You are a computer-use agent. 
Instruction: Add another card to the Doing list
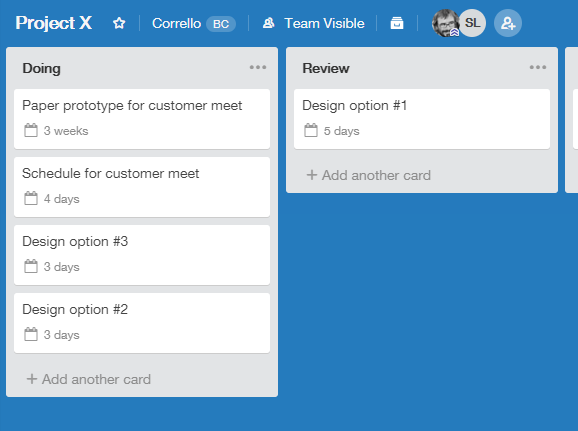coord(89,379)
